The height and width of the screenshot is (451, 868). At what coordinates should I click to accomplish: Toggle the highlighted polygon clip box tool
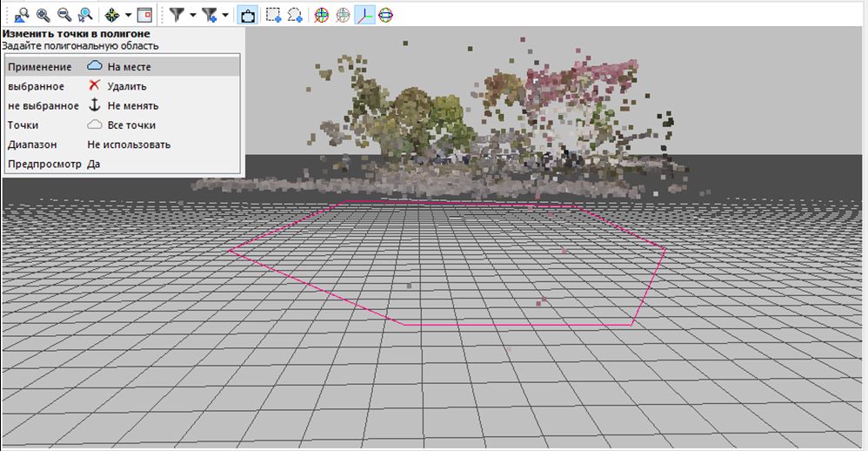coord(248,15)
